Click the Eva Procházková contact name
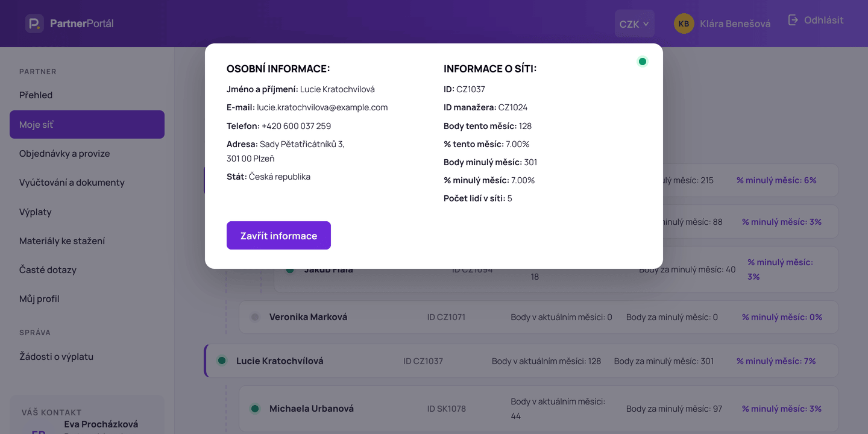The image size is (868, 434). click(101, 424)
